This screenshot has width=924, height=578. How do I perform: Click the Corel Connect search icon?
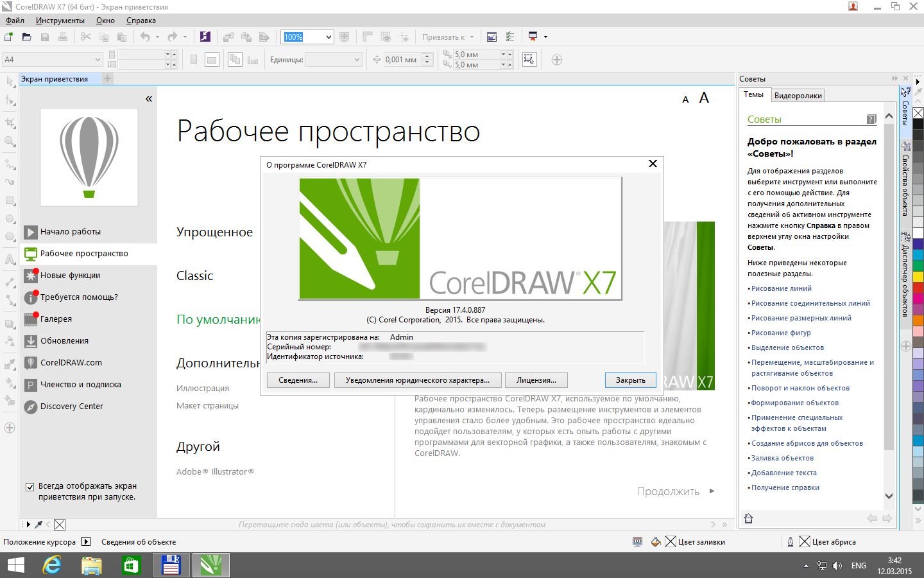205,37
